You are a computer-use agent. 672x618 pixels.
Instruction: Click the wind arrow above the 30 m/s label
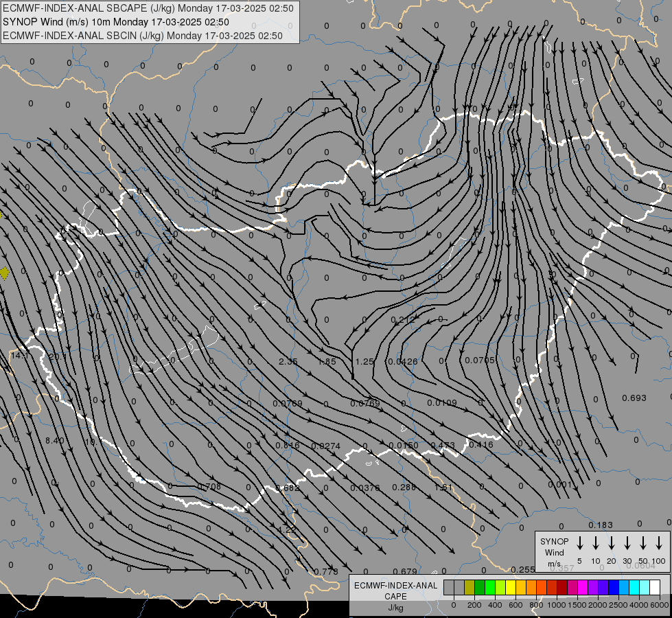click(627, 543)
